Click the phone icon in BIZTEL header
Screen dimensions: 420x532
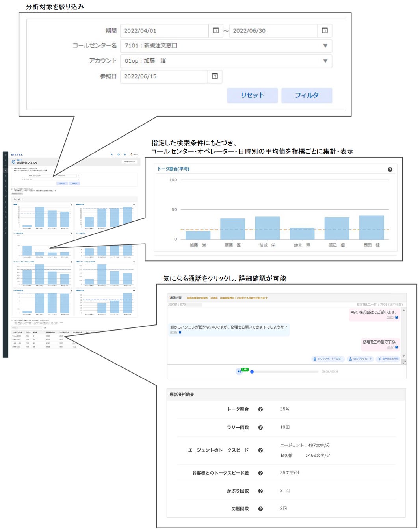point(112,154)
